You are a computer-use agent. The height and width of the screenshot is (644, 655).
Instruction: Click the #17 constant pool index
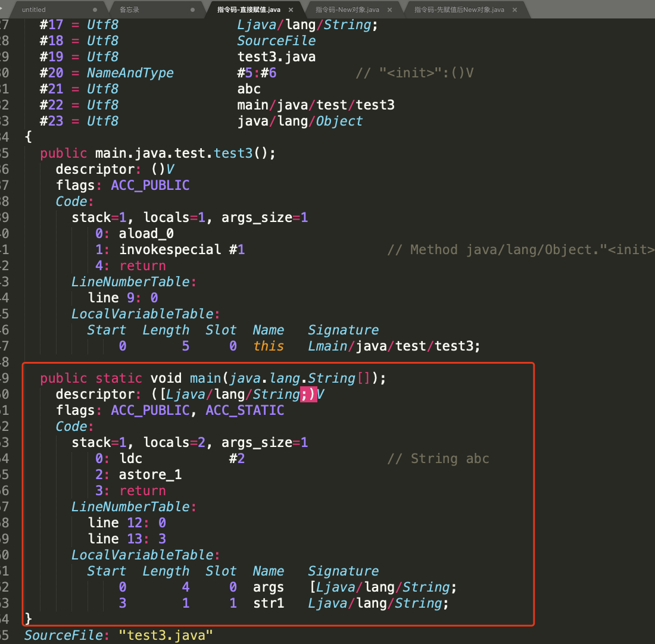51,24
